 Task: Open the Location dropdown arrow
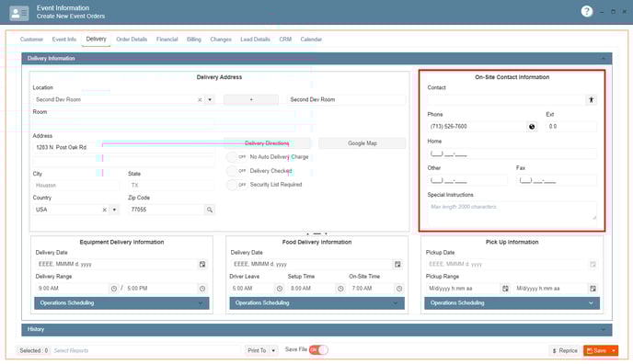pyautogui.click(x=210, y=99)
